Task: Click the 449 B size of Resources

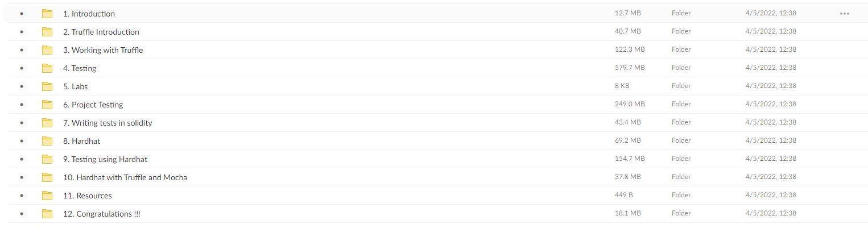Action: (623, 195)
